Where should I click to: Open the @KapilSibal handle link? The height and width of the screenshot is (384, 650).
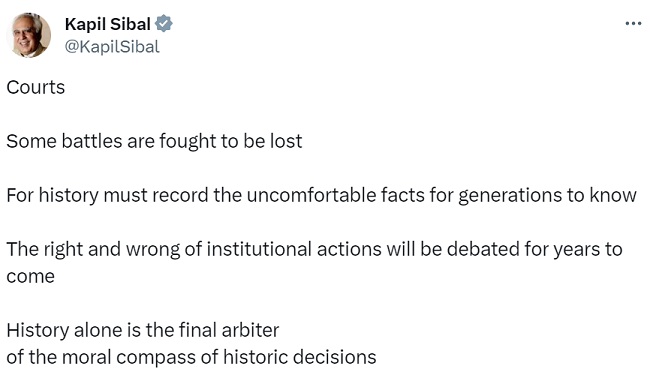(x=112, y=46)
